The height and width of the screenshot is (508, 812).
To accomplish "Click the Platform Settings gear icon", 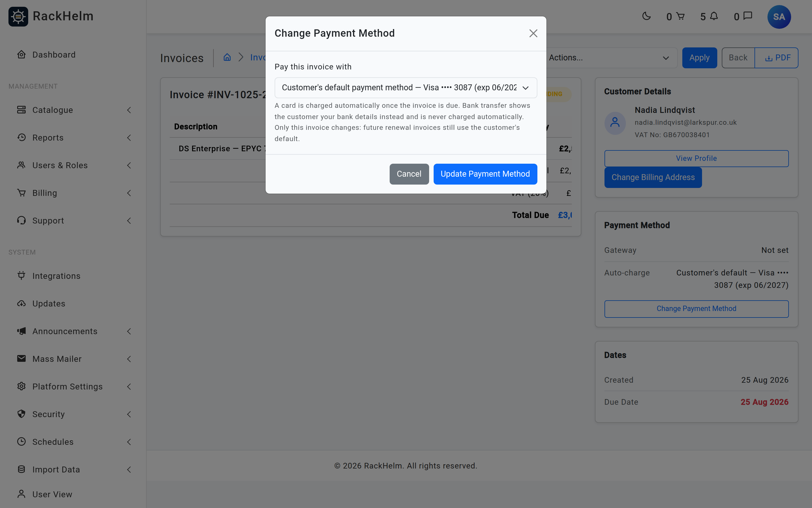I will [x=21, y=386].
